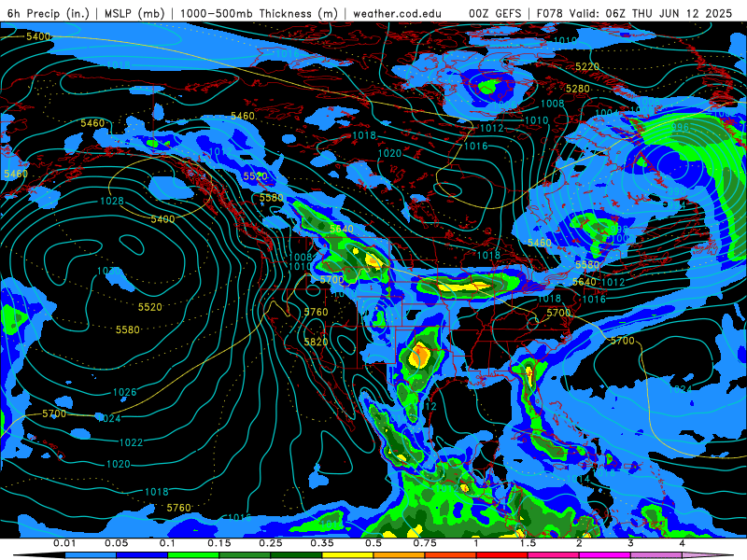
Task: Click the '4' legend value
Action: [x=683, y=543]
